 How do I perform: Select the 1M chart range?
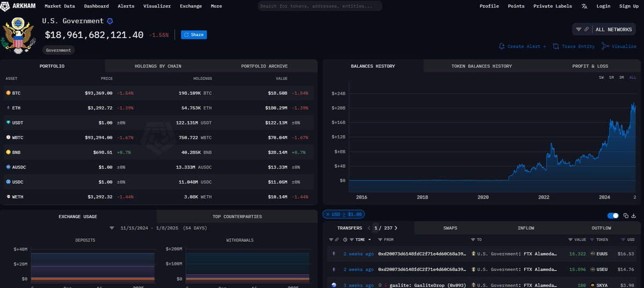(x=611, y=78)
